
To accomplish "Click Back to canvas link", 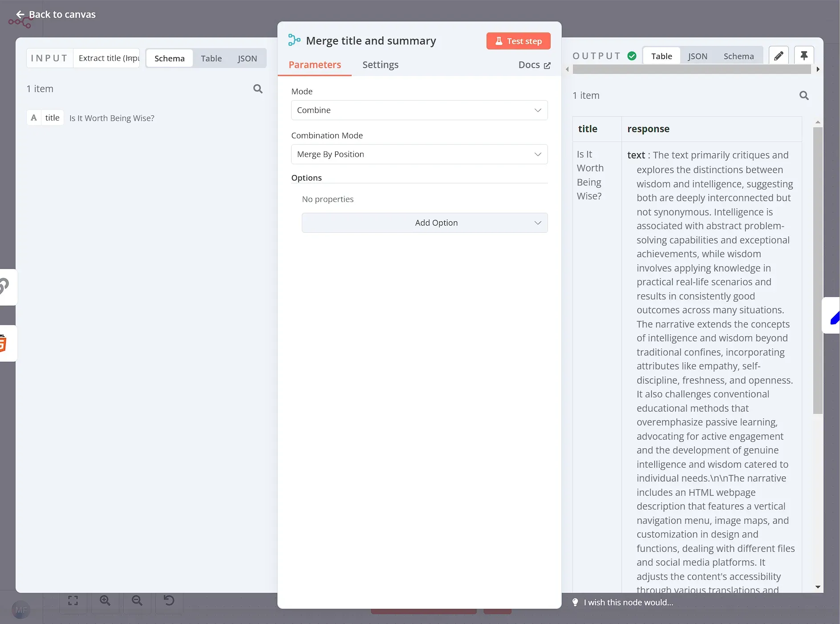I will point(56,14).
